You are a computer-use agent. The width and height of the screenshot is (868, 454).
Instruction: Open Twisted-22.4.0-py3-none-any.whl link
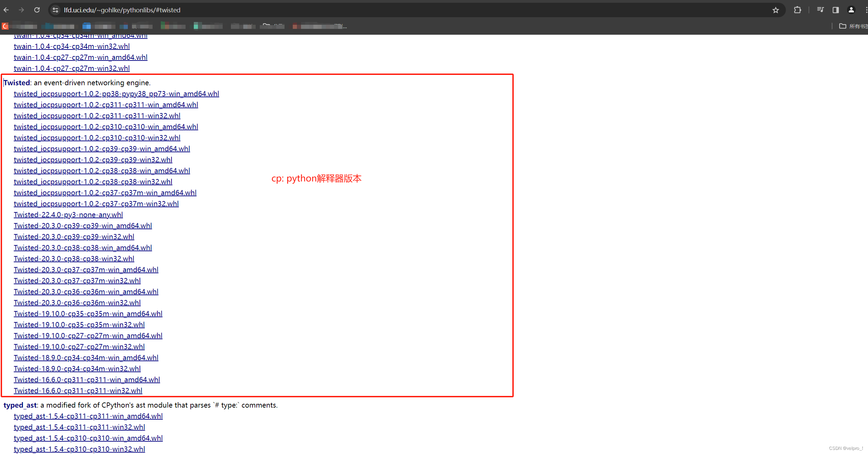click(68, 214)
